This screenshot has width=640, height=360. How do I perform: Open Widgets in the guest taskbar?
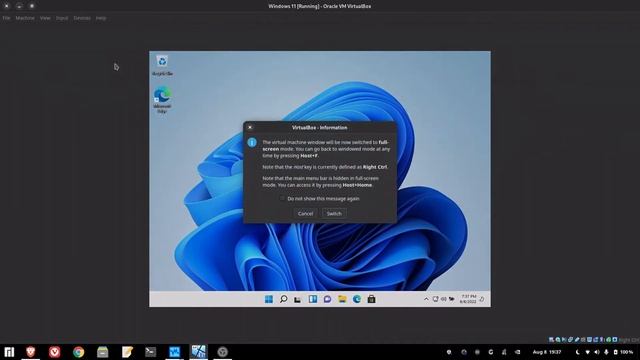[x=313, y=299]
